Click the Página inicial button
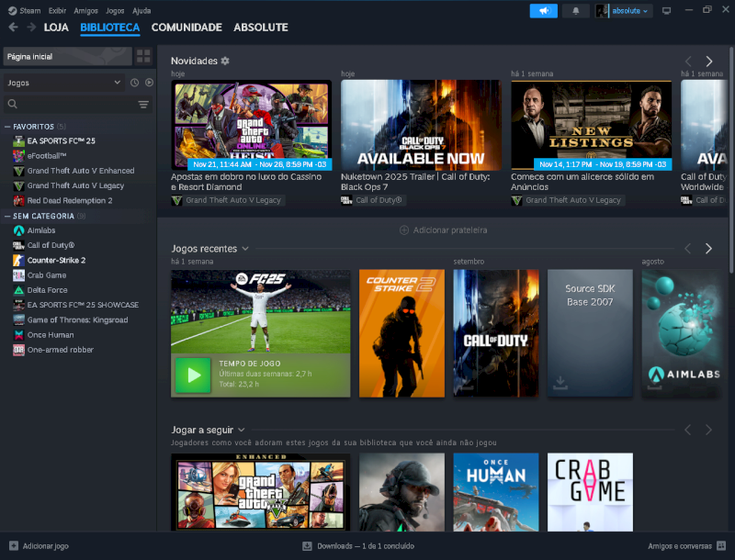 (x=67, y=57)
